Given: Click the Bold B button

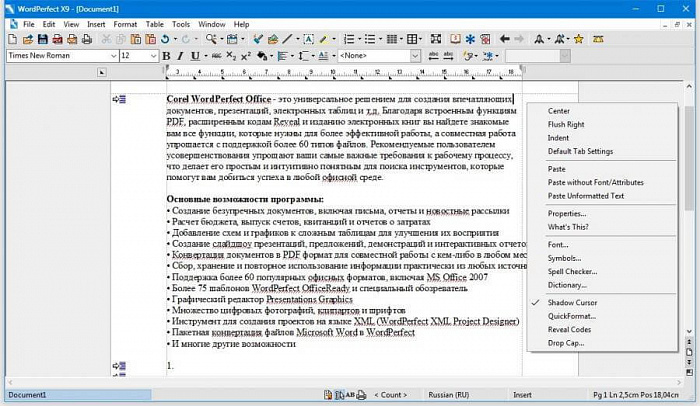Looking at the screenshot, I should point(167,56).
